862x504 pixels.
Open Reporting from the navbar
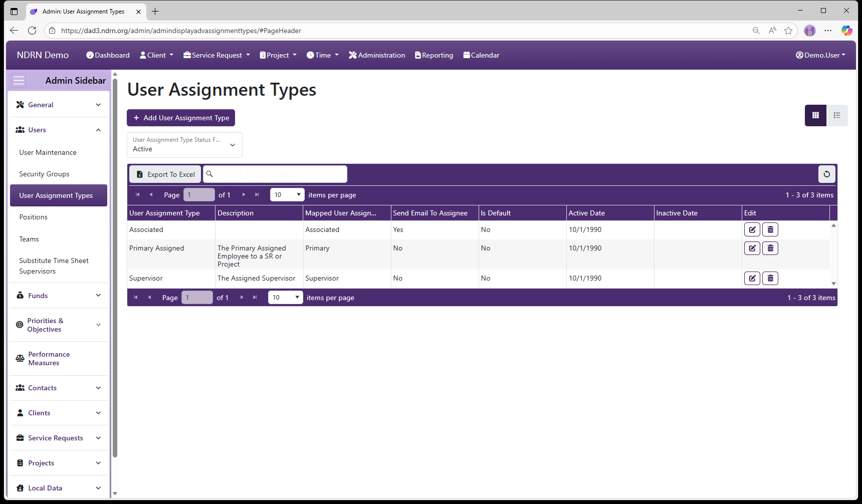(434, 55)
